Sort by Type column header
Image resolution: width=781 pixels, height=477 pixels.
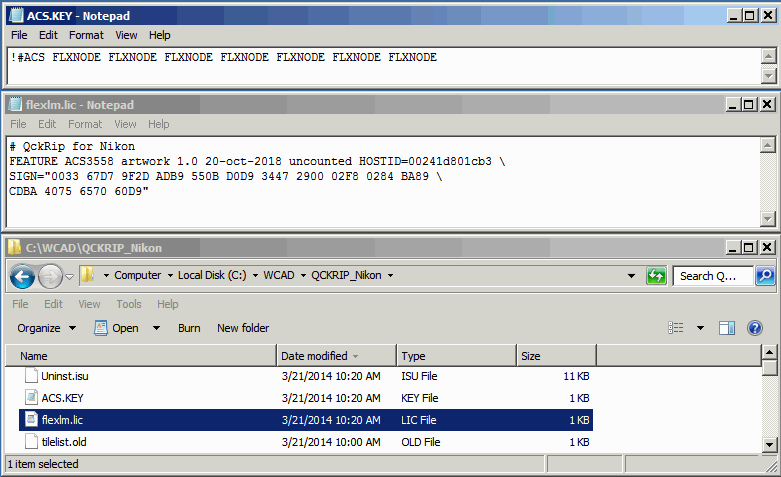coord(456,356)
